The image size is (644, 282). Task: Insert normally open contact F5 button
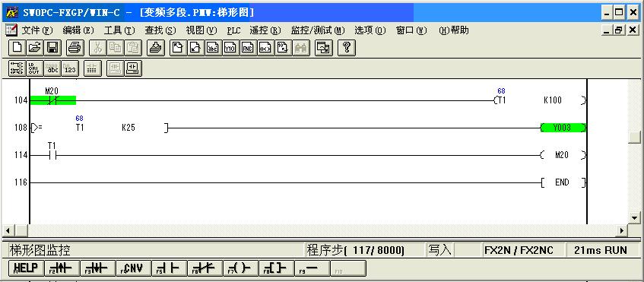[x=170, y=268]
